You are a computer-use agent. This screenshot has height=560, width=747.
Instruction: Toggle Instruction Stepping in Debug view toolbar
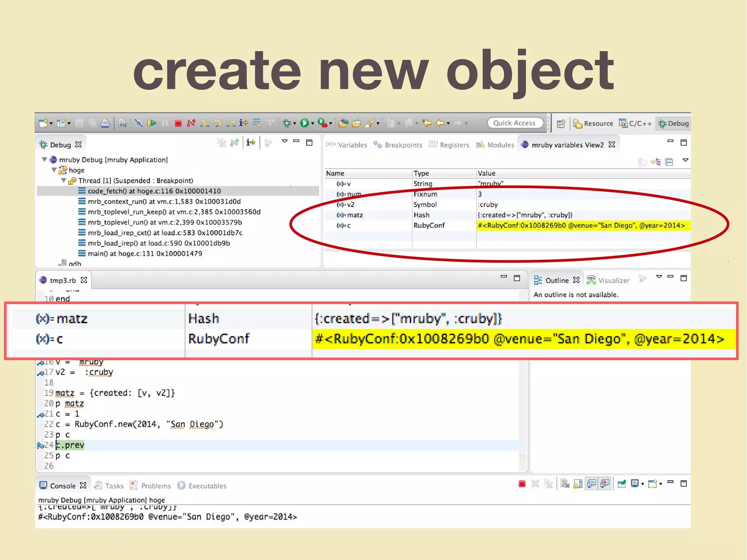pyautogui.click(x=251, y=142)
